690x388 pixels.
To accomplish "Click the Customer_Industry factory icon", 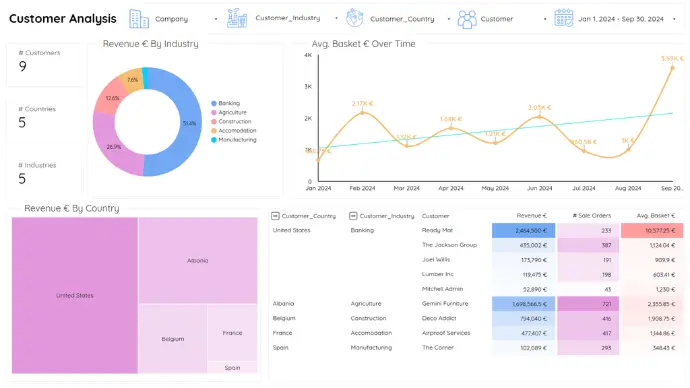I will [x=237, y=18].
